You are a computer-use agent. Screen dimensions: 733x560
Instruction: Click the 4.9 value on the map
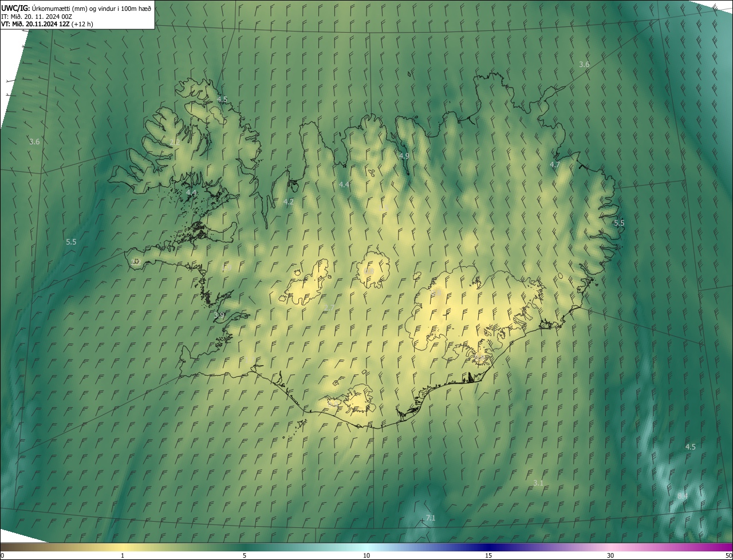pyautogui.click(x=404, y=156)
